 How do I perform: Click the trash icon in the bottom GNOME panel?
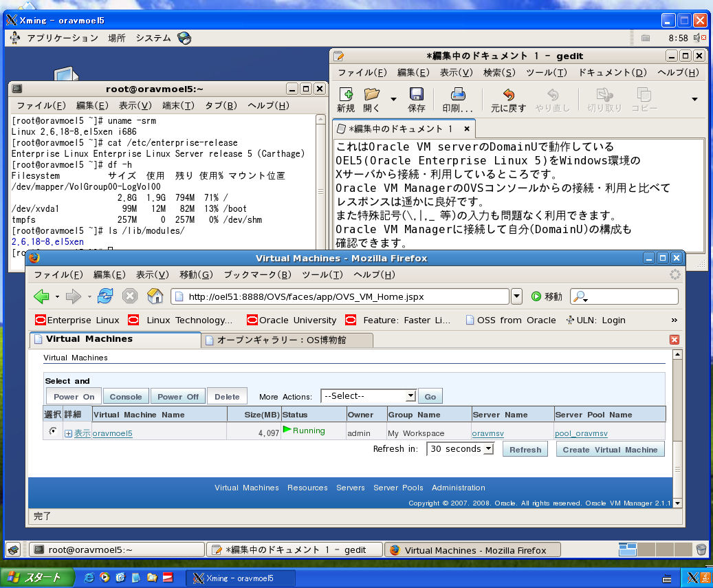[701, 549]
